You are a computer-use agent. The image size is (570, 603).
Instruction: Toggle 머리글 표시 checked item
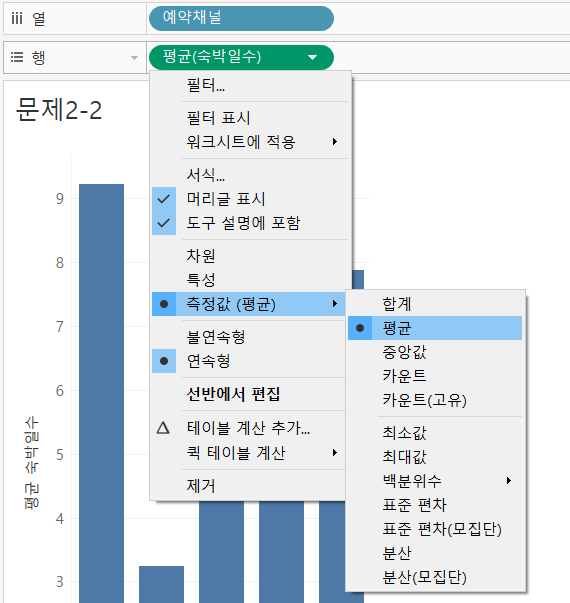250,199
